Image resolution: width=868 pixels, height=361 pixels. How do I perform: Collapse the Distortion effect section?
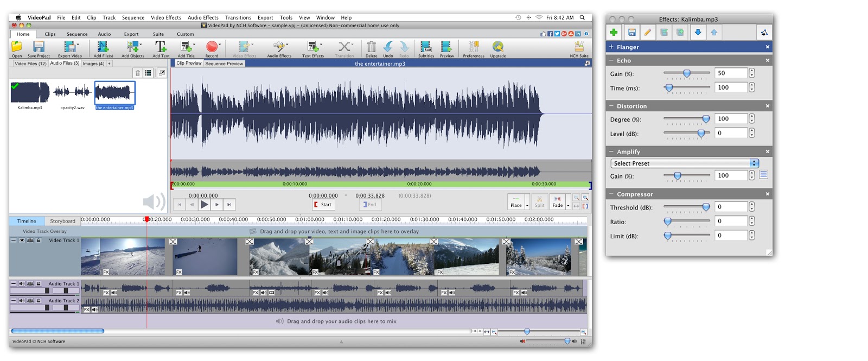(611, 106)
